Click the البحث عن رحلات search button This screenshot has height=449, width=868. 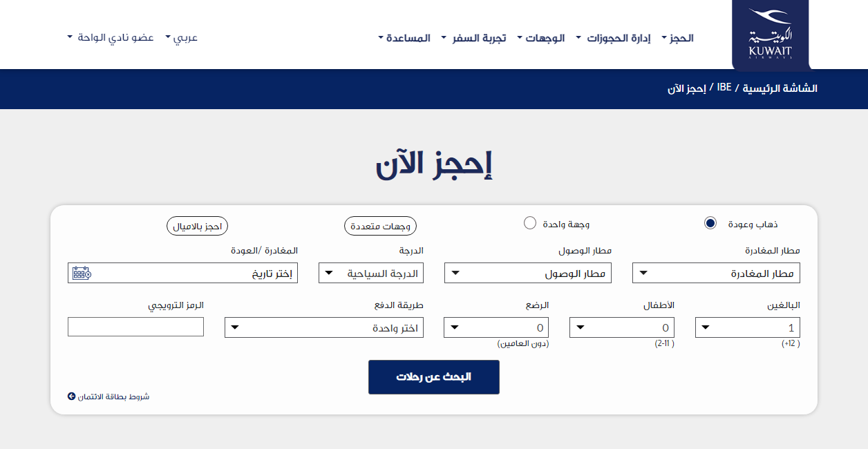point(433,377)
